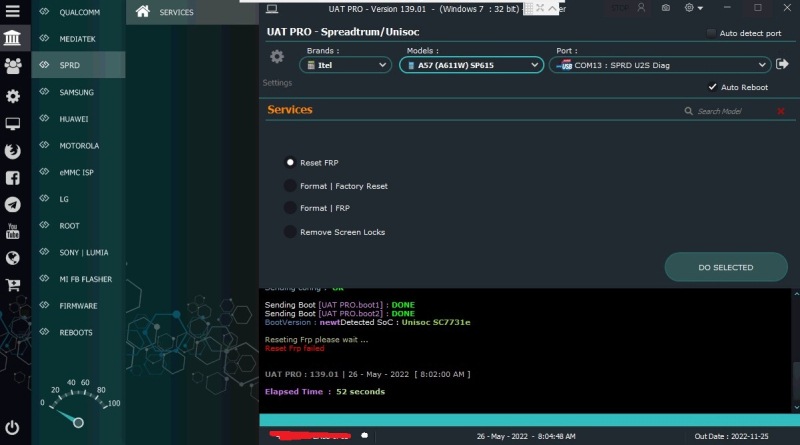Click the laptop icon in title bar
The height and width of the screenshot is (445, 800).
(x=272, y=9)
